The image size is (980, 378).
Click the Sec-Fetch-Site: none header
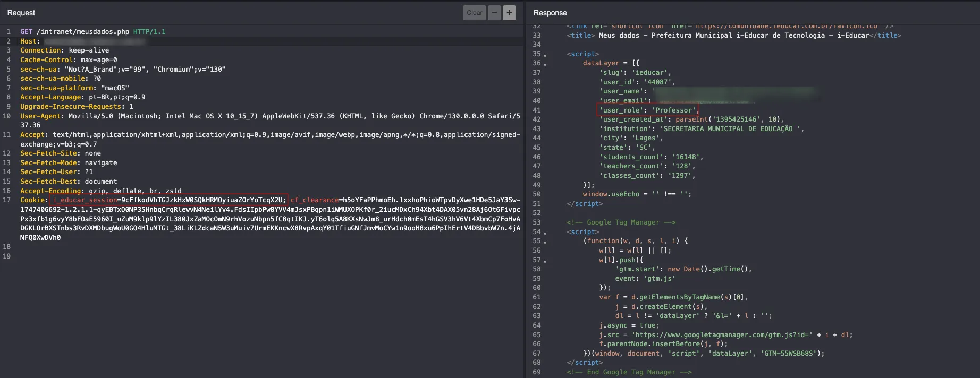click(61, 153)
